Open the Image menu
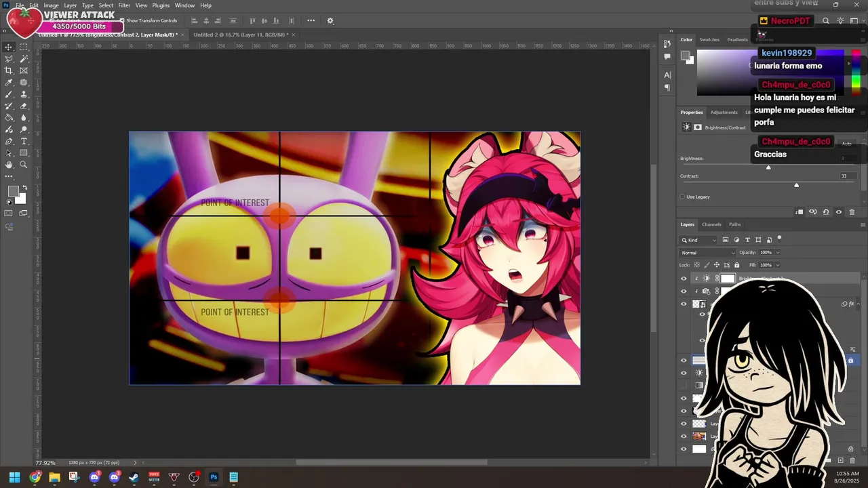The width and height of the screenshot is (868, 488). (x=51, y=5)
